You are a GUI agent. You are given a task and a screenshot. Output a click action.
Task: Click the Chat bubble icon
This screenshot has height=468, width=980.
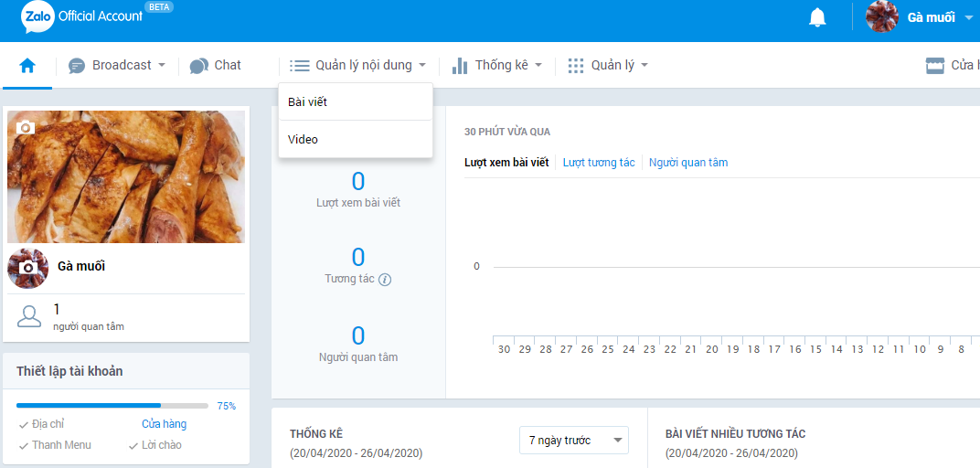(x=198, y=66)
